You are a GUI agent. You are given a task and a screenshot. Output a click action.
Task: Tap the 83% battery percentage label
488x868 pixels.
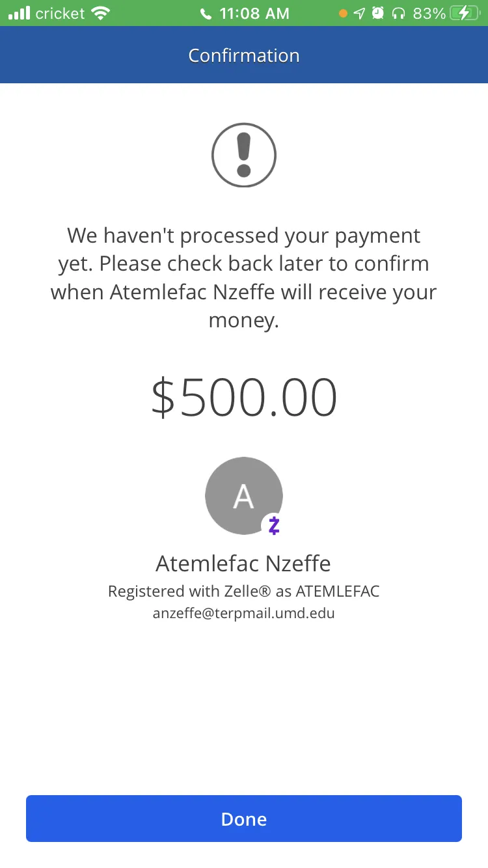429,13
